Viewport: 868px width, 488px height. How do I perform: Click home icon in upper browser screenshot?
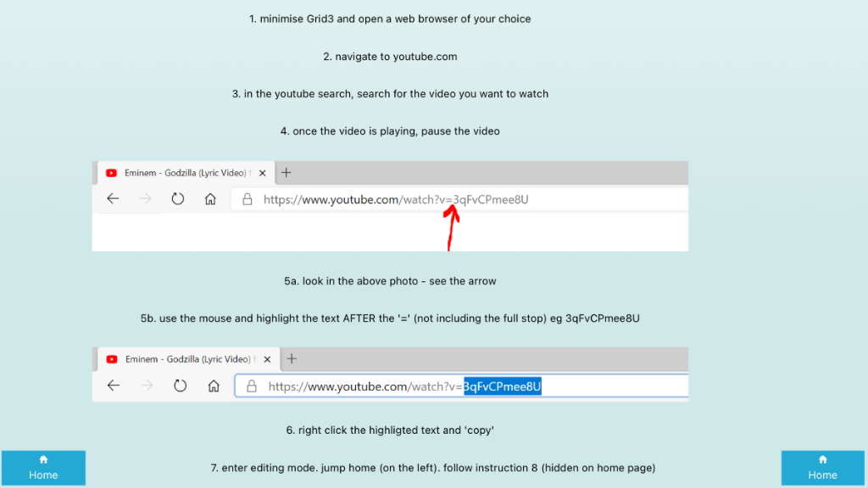(210, 199)
